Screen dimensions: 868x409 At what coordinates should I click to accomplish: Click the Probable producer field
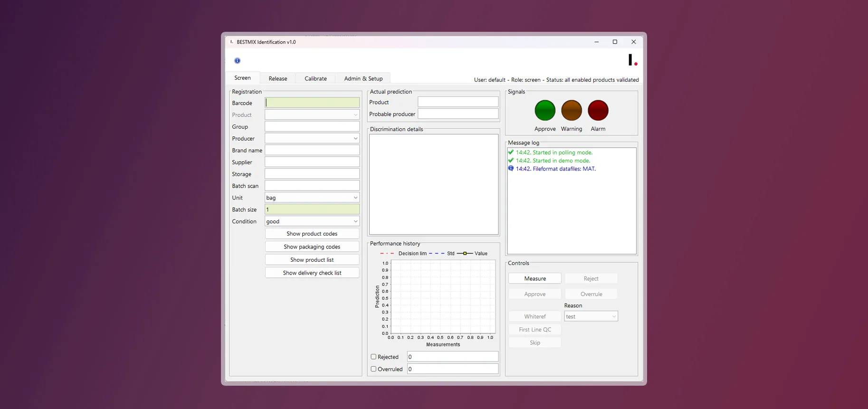click(x=458, y=114)
